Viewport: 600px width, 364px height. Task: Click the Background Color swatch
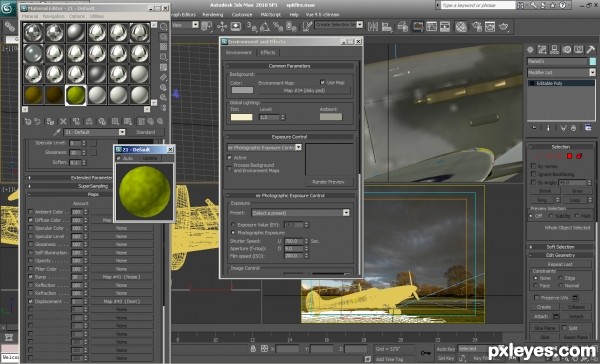pyautogui.click(x=242, y=90)
